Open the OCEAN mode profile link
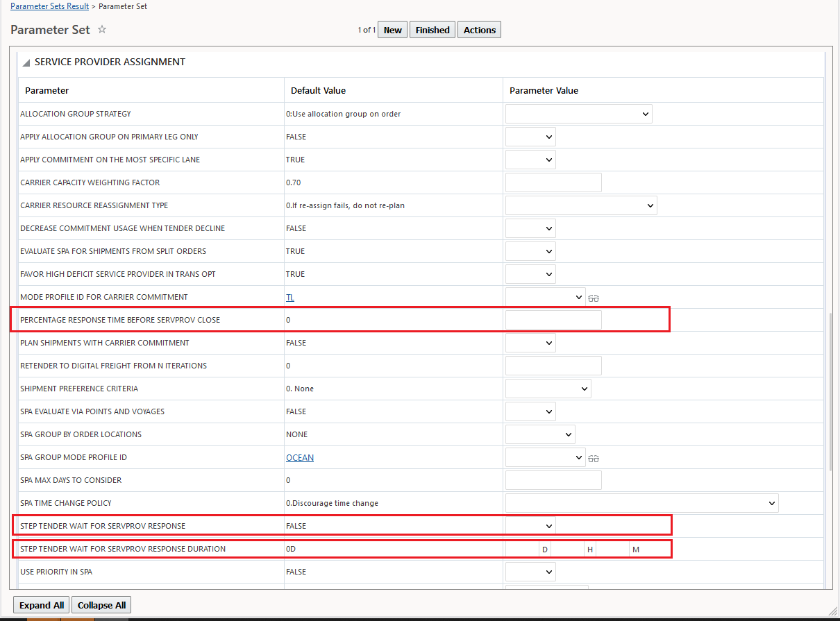 pos(300,458)
